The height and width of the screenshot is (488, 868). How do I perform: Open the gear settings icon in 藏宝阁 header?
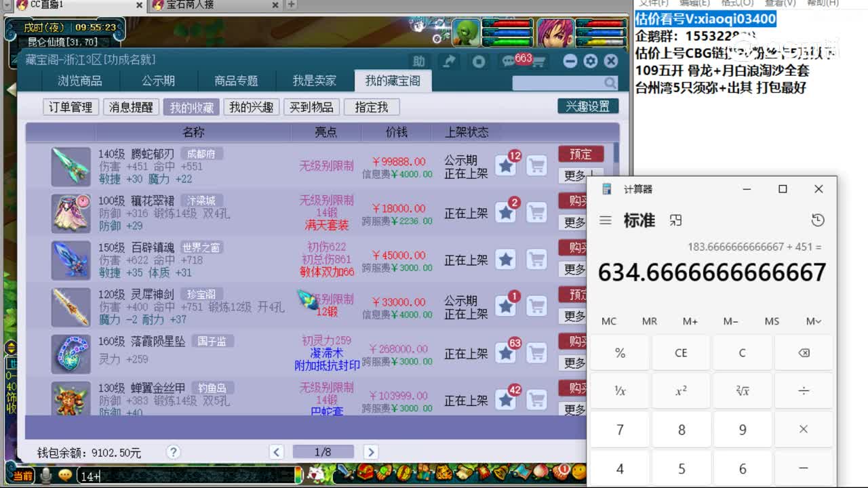tap(591, 61)
